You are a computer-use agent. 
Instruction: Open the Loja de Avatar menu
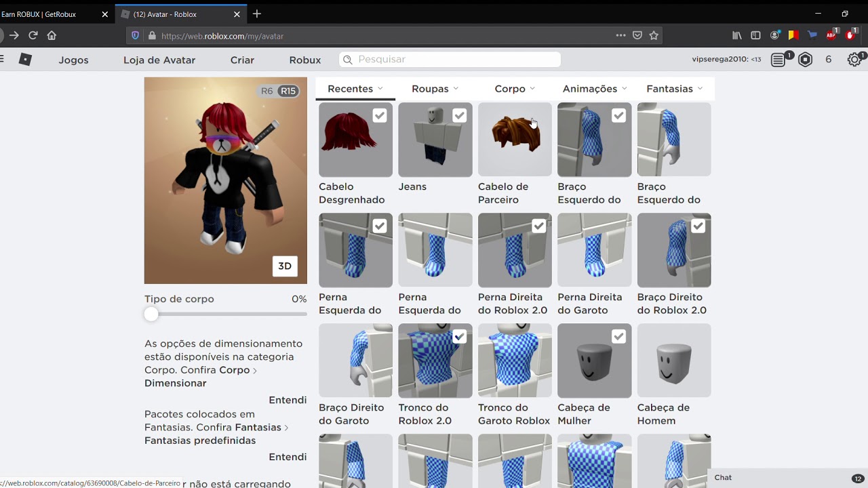coord(159,60)
